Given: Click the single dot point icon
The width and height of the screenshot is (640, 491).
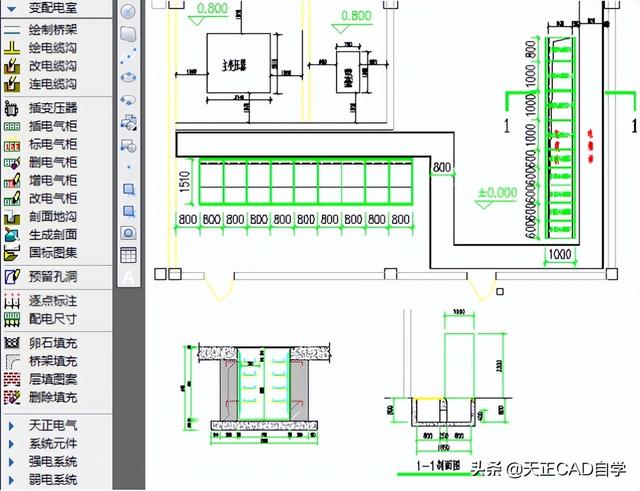Looking at the screenshot, I should click(129, 167).
